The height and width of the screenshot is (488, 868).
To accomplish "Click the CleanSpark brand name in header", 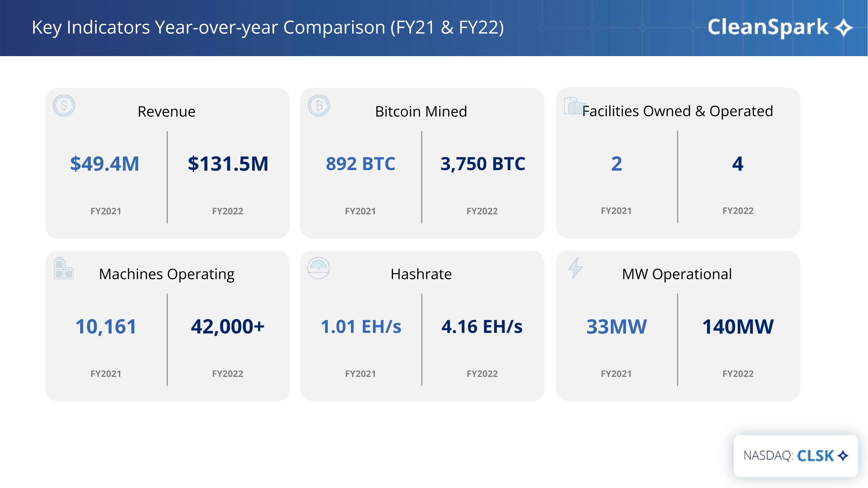I will click(768, 27).
